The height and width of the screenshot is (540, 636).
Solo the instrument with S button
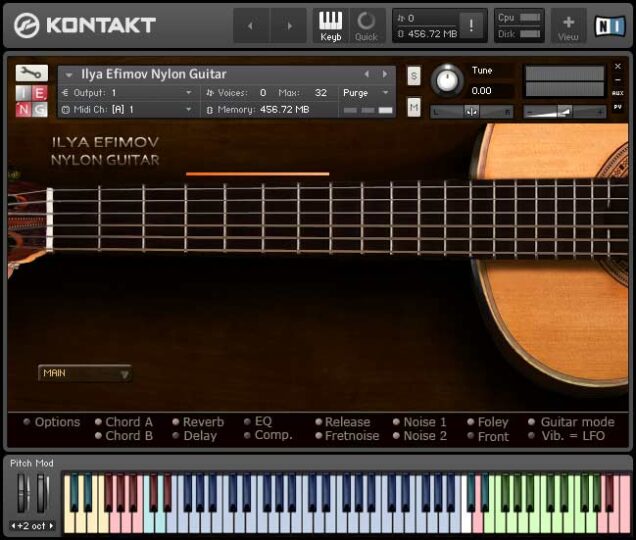413,76
